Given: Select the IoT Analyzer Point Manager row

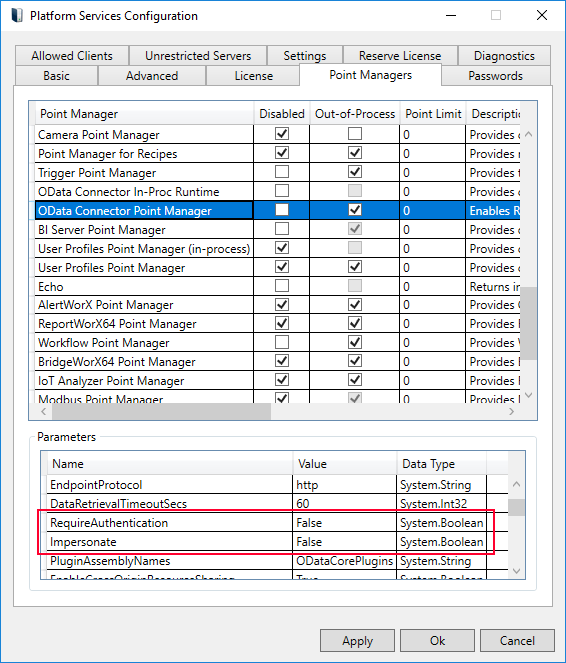Looking at the screenshot, I should tap(277, 381).
